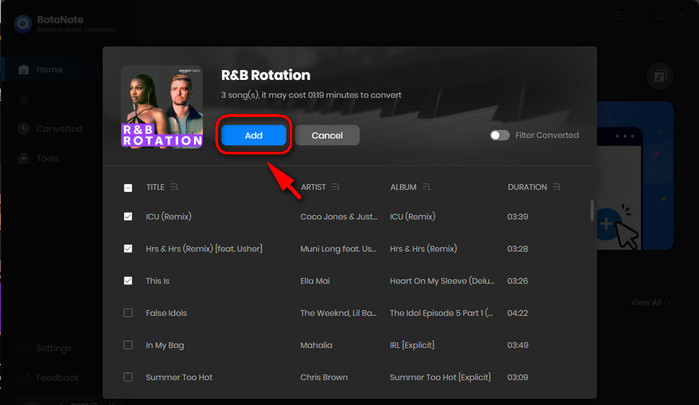699x405 pixels.
Task: Click the DURATION column header label
Action: [x=527, y=187]
